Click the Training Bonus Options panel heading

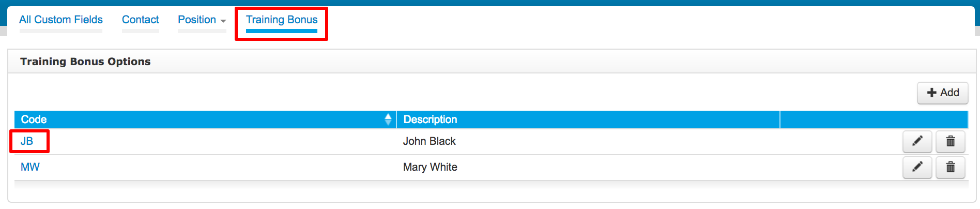coord(85,62)
